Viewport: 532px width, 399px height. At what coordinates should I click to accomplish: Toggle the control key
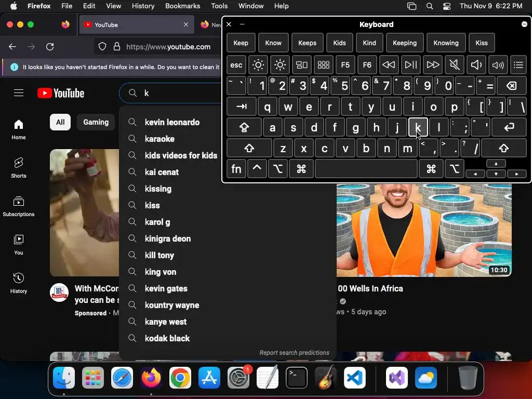257,169
